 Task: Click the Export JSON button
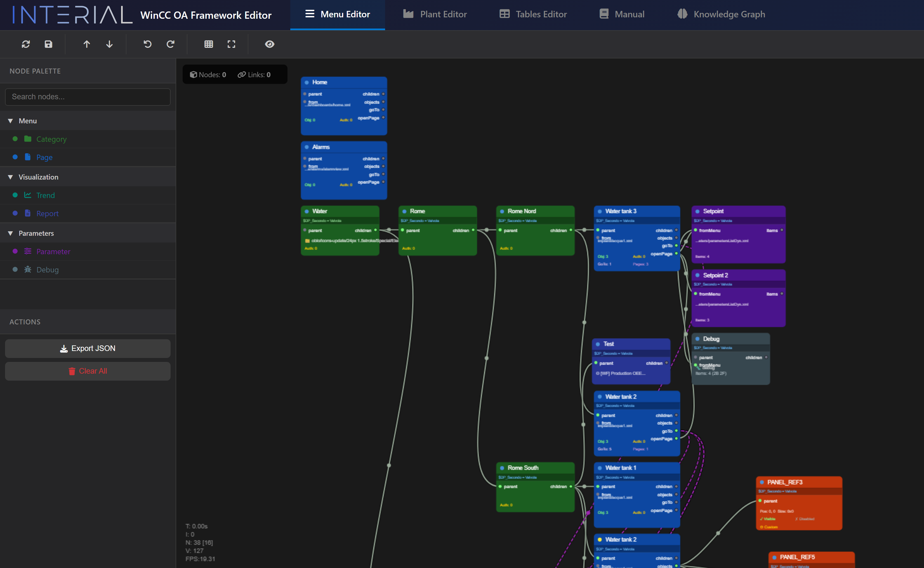(88, 348)
